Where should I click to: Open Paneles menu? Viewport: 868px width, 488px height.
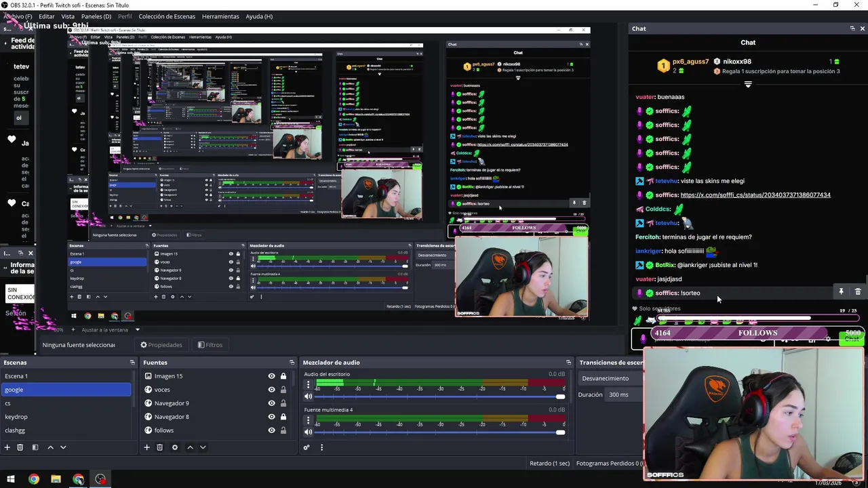96,16
